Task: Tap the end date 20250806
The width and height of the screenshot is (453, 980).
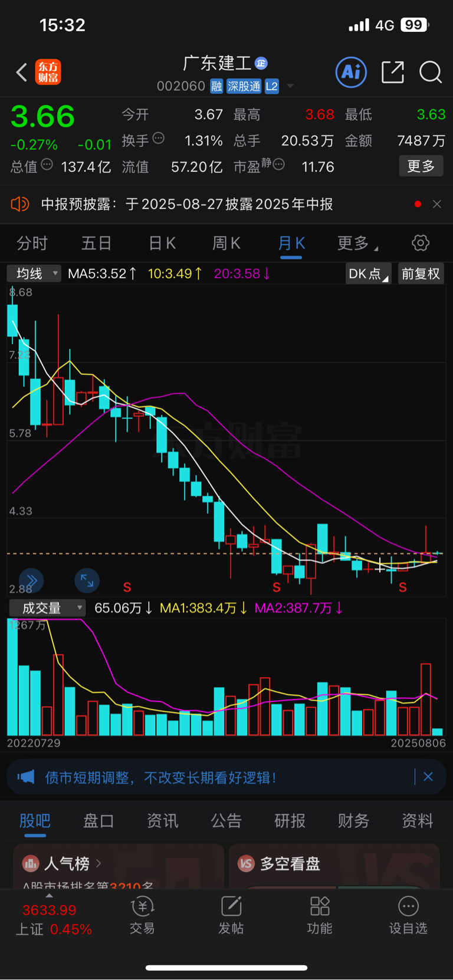Action: click(418, 743)
